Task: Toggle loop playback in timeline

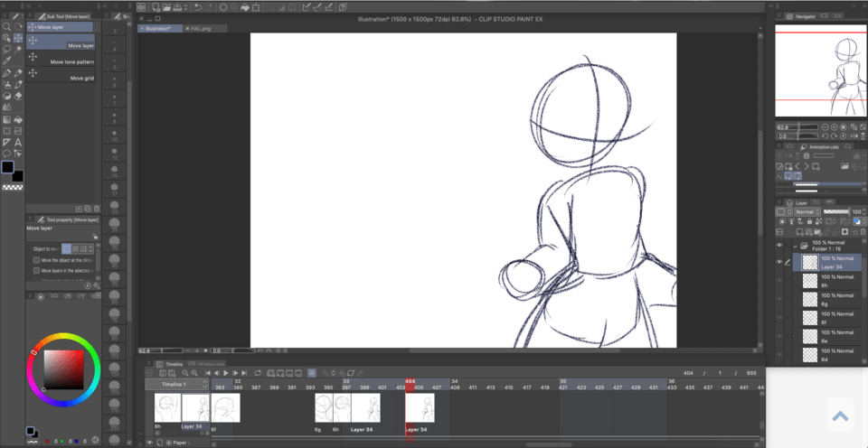Action: (258, 372)
